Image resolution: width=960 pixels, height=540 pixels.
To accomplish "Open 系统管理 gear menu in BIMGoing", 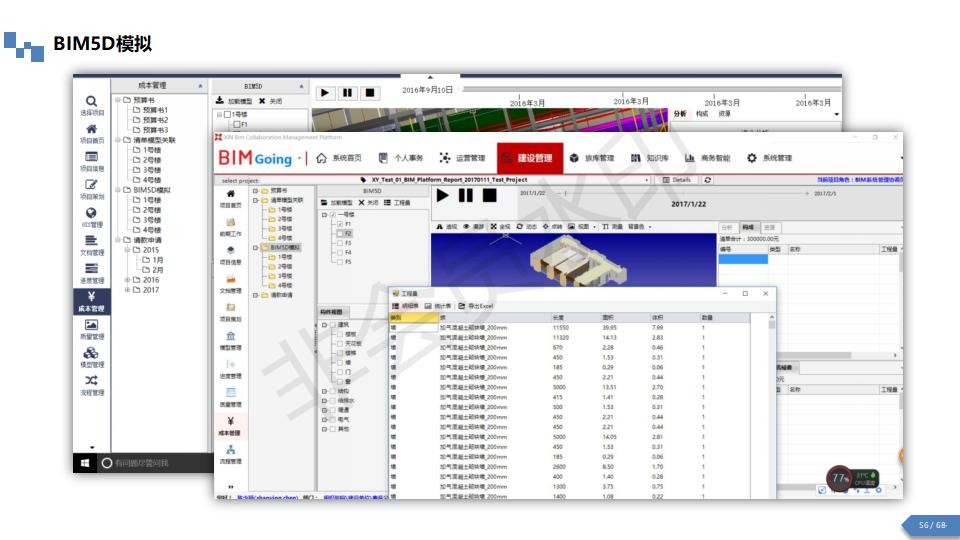I will coord(770,158).
